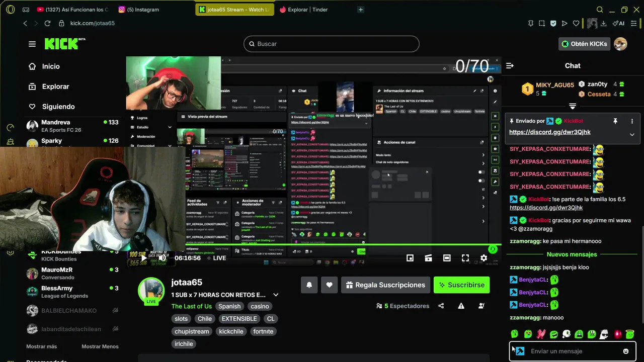Bookmark the page with the address bar heart
Viewport: 644px width, 362px height.
tap(576, 23)
